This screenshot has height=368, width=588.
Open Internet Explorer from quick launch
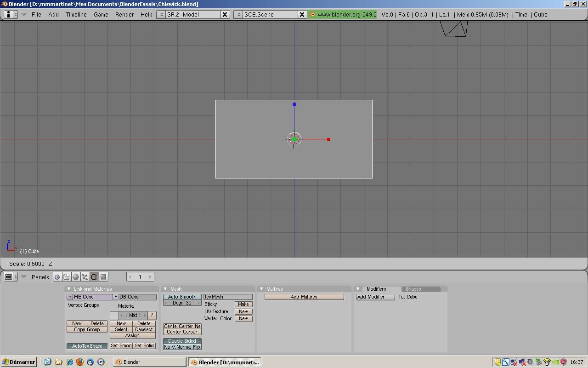point(69,362)
